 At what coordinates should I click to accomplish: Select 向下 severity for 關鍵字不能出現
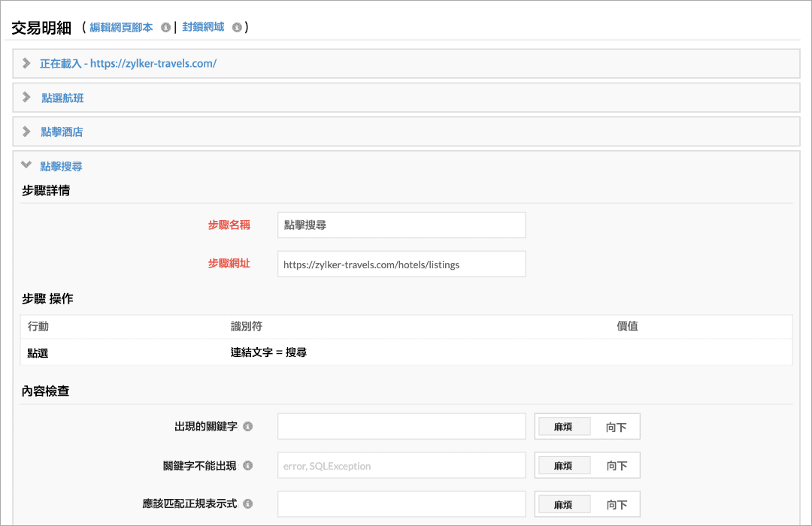click(615, 465)
